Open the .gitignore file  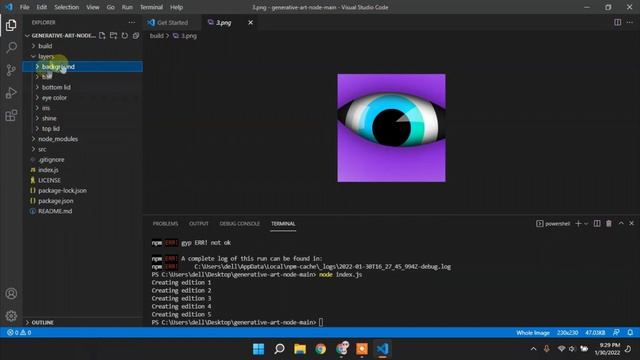pyautogui.click(x=51, y=160)
